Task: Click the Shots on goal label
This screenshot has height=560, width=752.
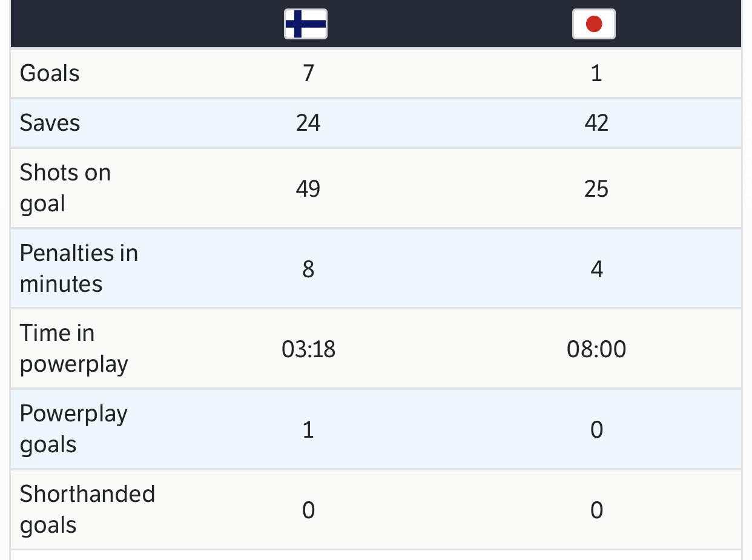Action: pyautogui.click(x=65, y=188)
